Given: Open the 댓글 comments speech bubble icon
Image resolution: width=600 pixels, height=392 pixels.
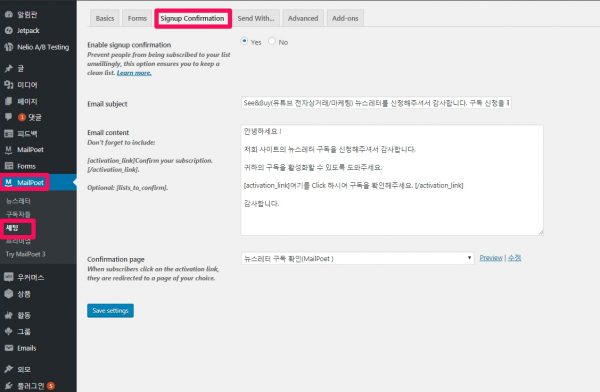Looking at the screenshot, I should [8, 117].
